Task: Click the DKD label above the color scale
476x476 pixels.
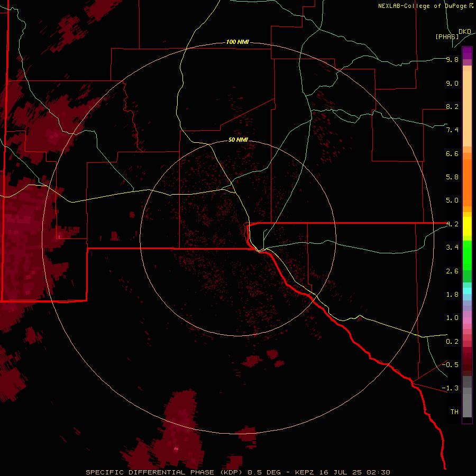Action: pyautogui.click(x=465, y=32)
